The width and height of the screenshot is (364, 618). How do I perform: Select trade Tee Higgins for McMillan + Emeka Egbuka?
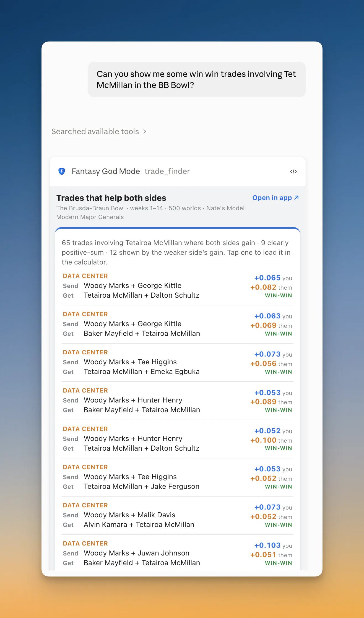click(178, 362)
